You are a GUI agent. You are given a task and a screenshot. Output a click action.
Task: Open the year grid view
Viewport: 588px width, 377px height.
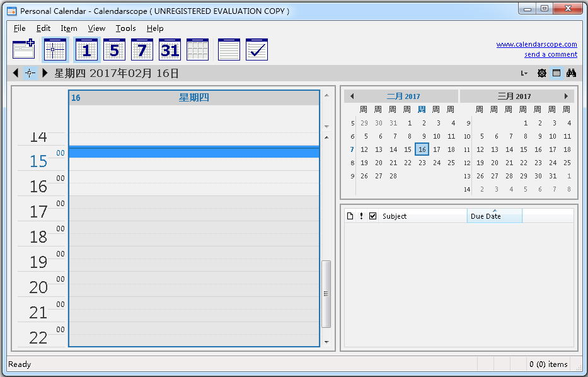click(198, 49)
